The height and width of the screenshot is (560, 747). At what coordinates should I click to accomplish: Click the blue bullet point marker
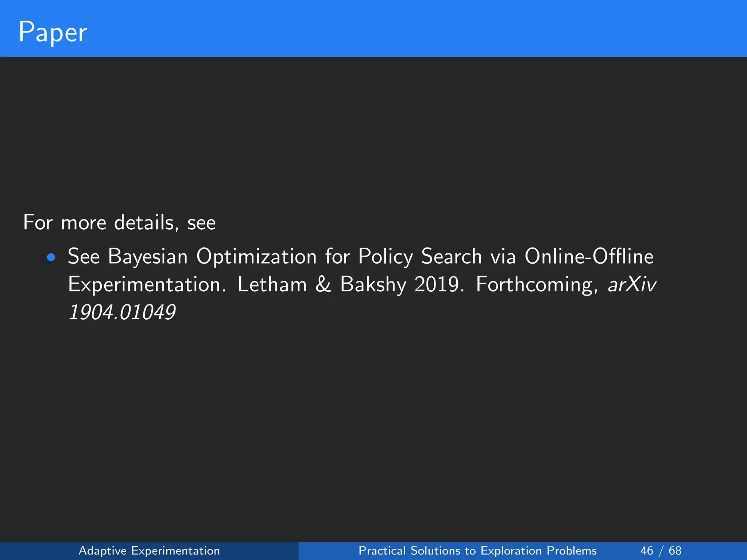[51, 258]
